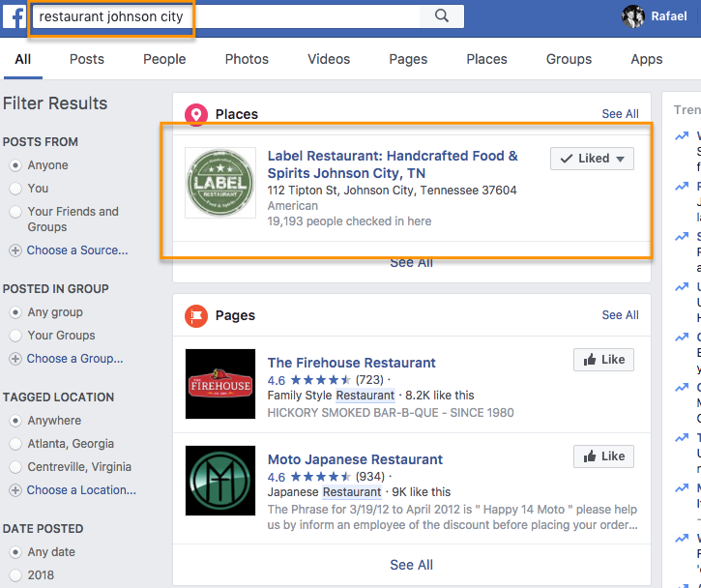This screenshot has height=588, width=701.
Task: Select Atlanta, Georgia location filter
Action: pos(15,444)
